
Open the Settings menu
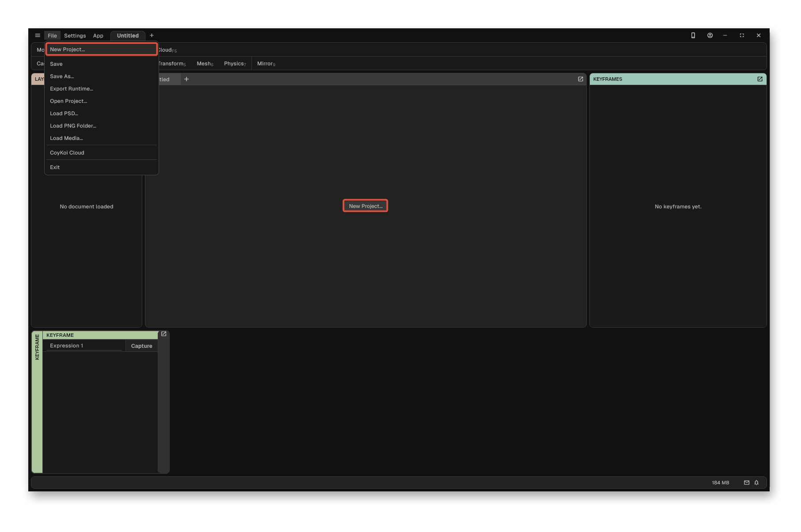tap(75, 35)
